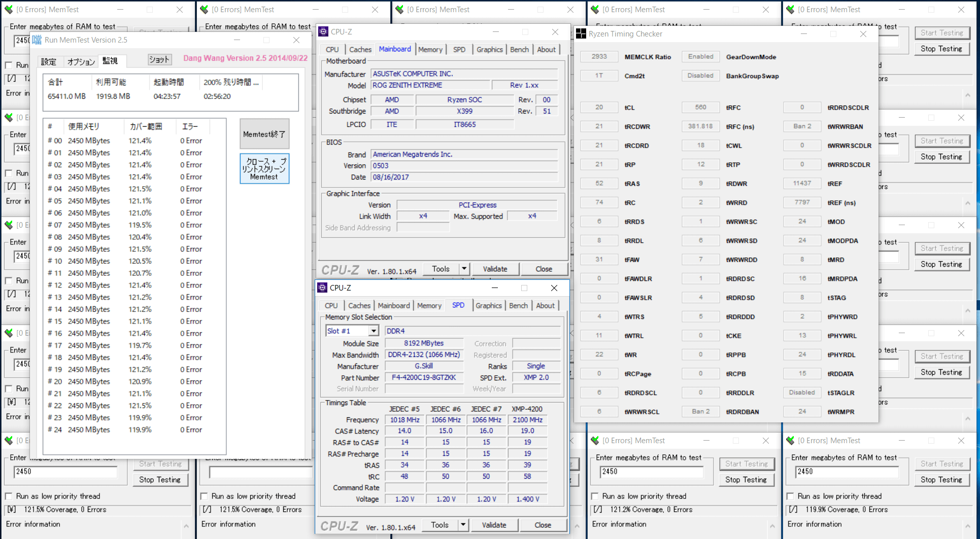
Task: Click the Ryzen Timing Checker title bar icon
Action: (581, 34)
